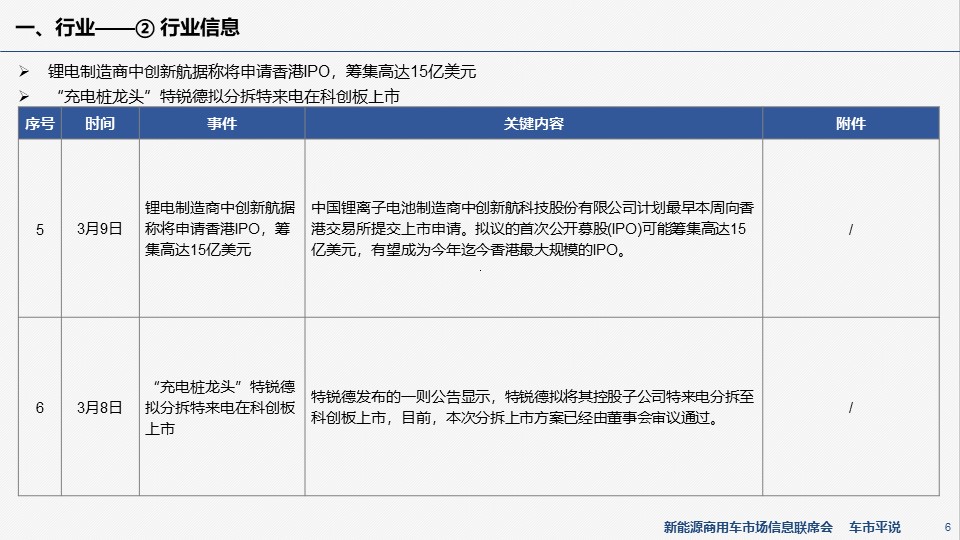
Task: Click the serial number cell '6'
Action: point(40,407)
